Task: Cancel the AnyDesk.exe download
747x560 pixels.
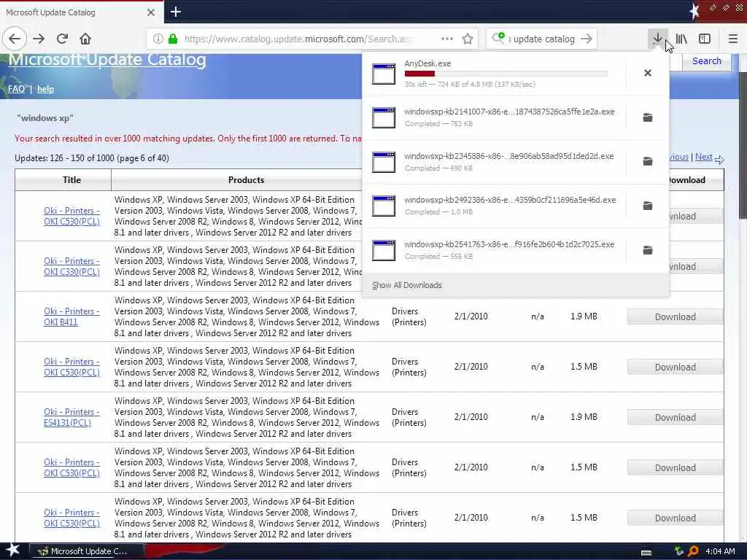Action: pyautogui.click(x=648, y=73)
